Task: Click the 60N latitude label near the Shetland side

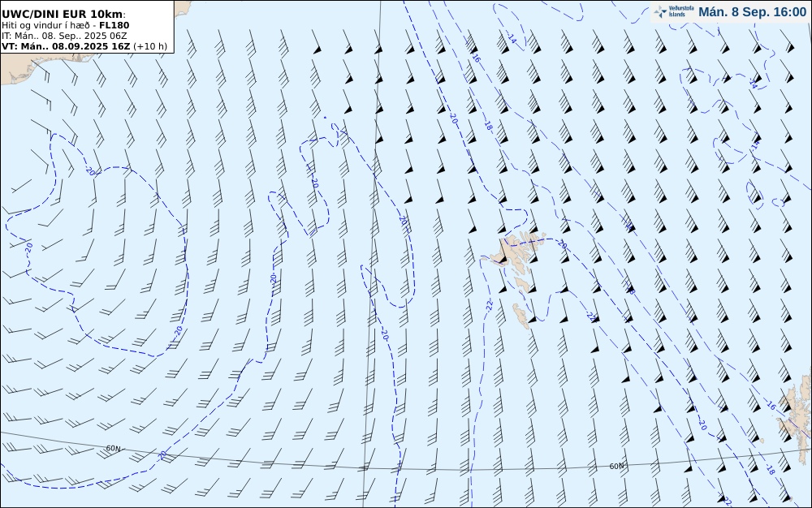Action: (x=616, y=466)
